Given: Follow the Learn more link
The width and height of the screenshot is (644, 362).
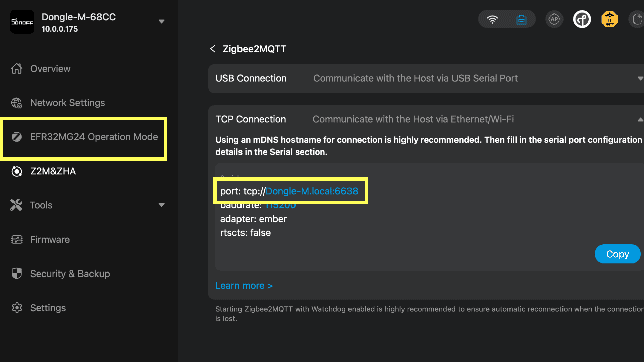Looking at the screenshot, I should (244, 286).
